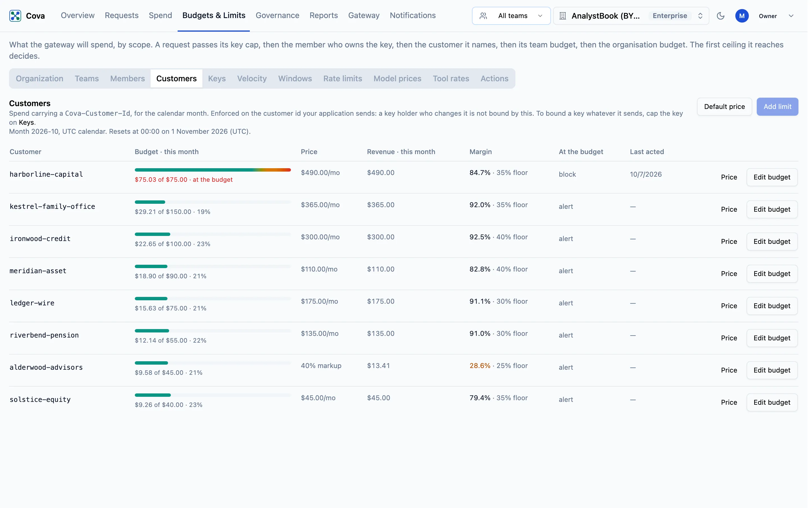Viewport: 812px width, 508px height.
Task: Click the Add limit button
Action: 777,107
